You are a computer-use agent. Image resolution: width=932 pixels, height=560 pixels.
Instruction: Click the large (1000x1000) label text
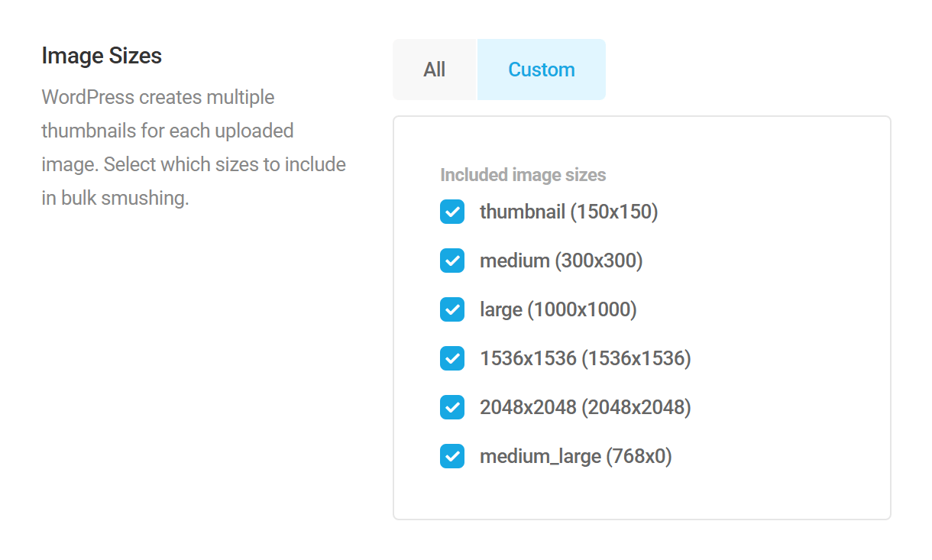point(558,309)
